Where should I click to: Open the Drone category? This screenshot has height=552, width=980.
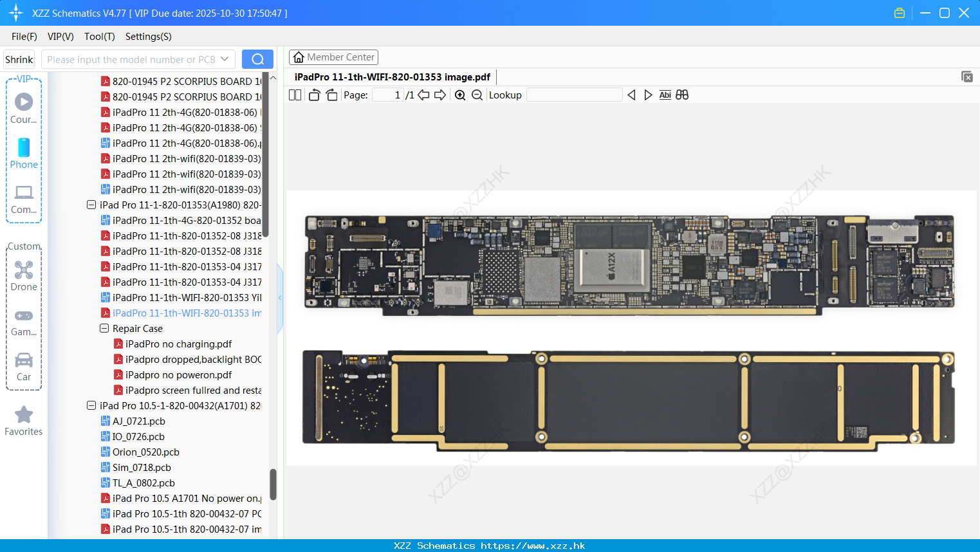(24, 276)
